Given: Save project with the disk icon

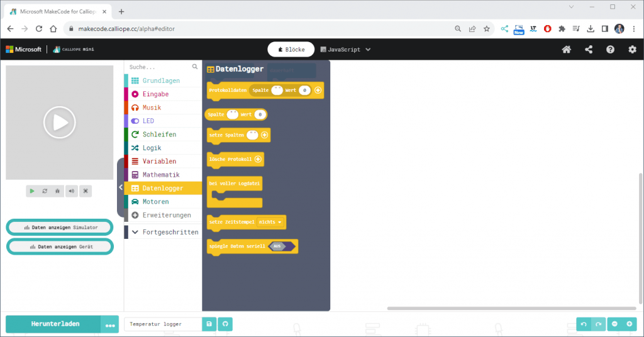Looking at the screenshot, I should pos(209,324).
